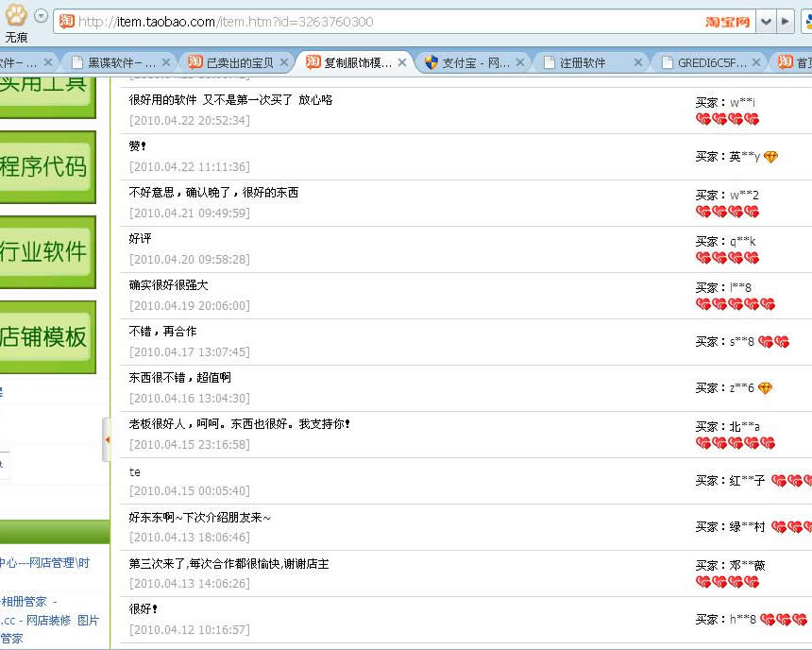Click the 淘宝网 logo in address bar
The width and height of the screenshot is (812, 650).
click(727, 22)
